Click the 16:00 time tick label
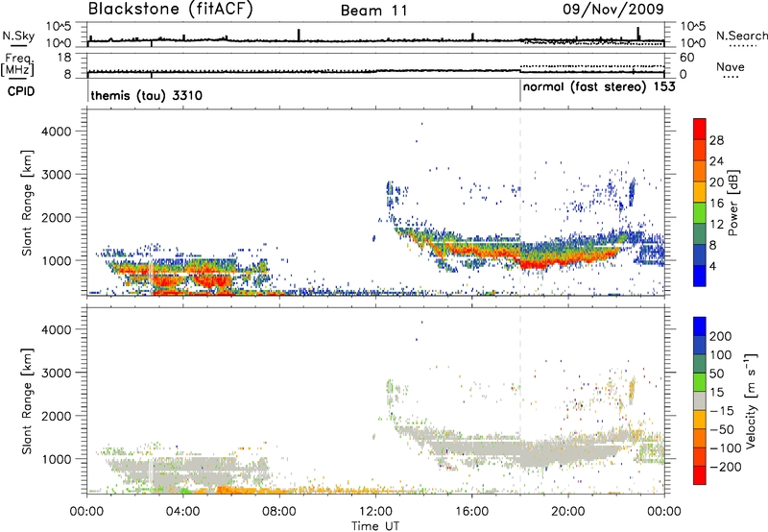Screen dimensions: 768x532 point(471,512)
